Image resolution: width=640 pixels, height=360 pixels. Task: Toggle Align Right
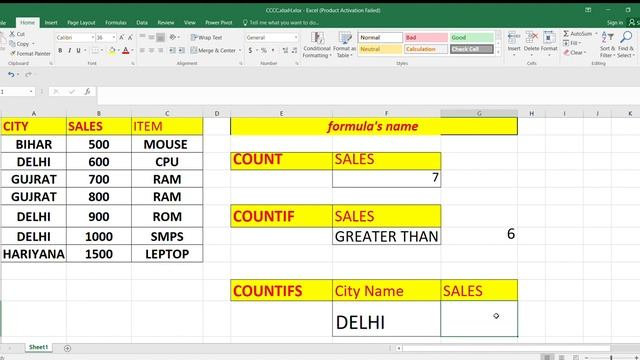coord(160,51)
